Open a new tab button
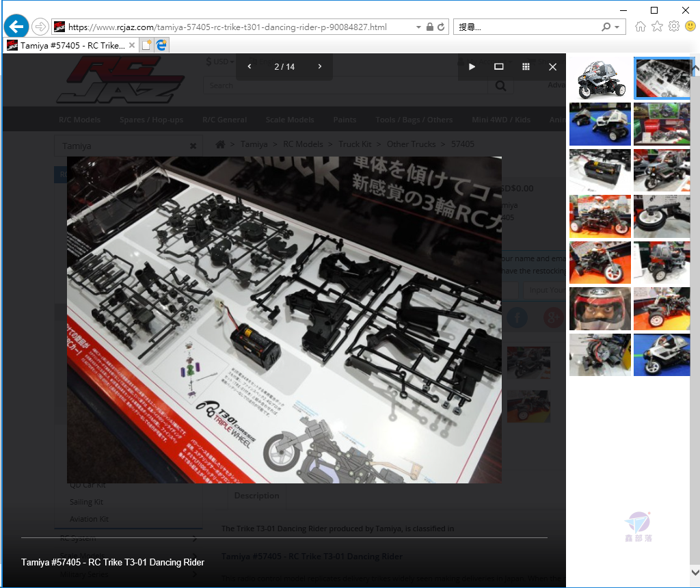Screen dimensions: 700x588 point(146,45)
